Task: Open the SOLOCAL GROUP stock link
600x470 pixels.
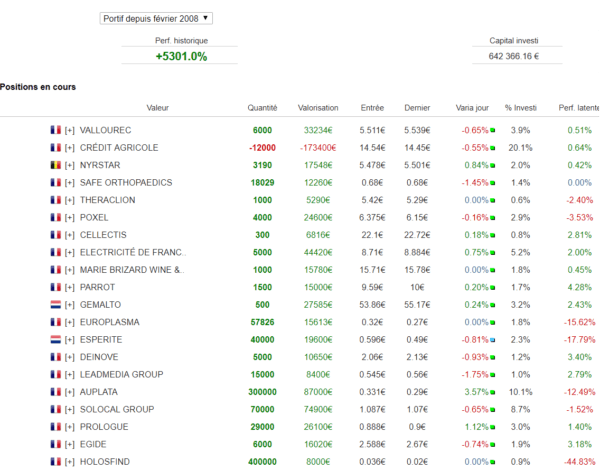Action: point(117,410)
